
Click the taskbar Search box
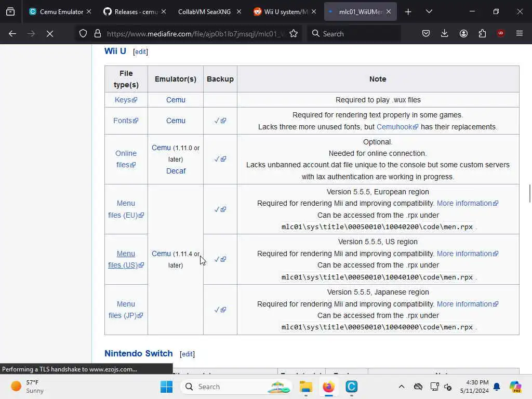pos(236,387)
